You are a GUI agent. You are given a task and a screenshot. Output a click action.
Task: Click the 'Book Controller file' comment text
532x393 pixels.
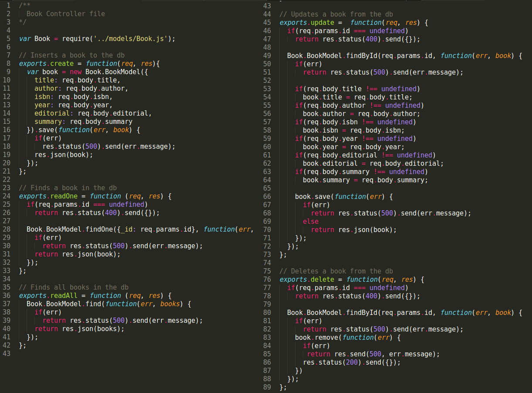tap(66, 14)
